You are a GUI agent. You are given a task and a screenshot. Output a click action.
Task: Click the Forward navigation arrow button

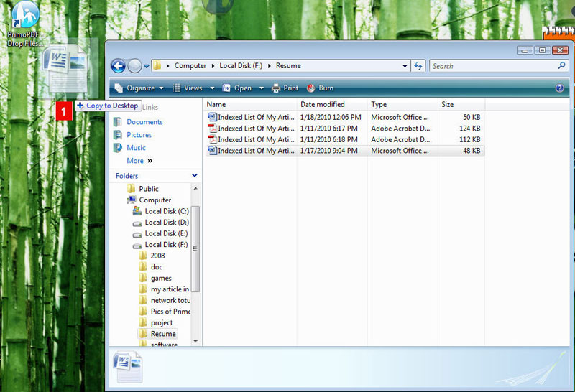134,66
